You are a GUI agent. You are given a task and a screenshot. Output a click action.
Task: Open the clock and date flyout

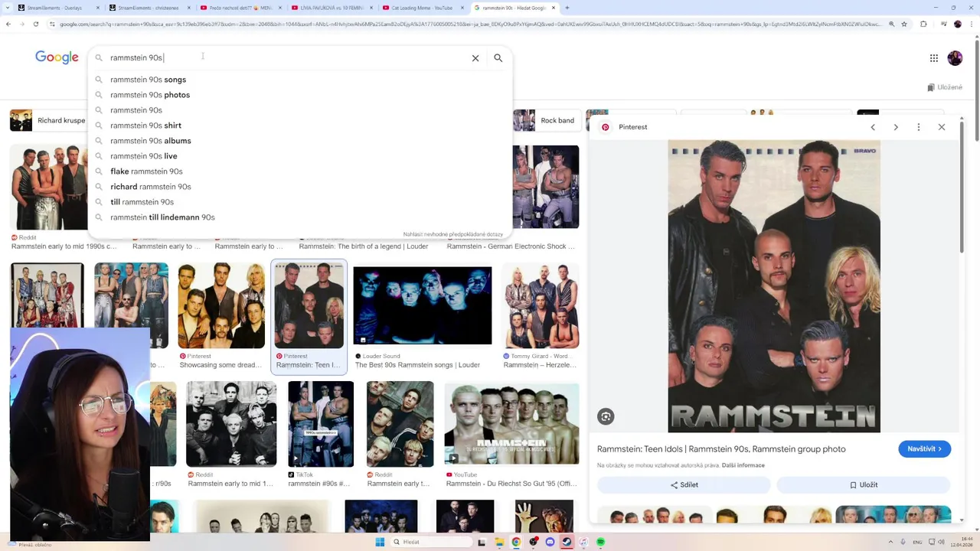click(x=962, y=542)
